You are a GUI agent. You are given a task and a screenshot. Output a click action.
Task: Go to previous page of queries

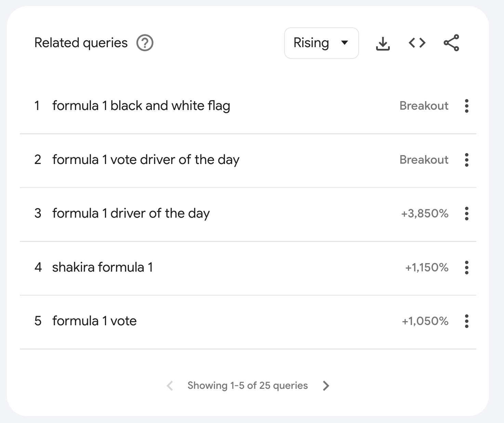pos(170,386)
